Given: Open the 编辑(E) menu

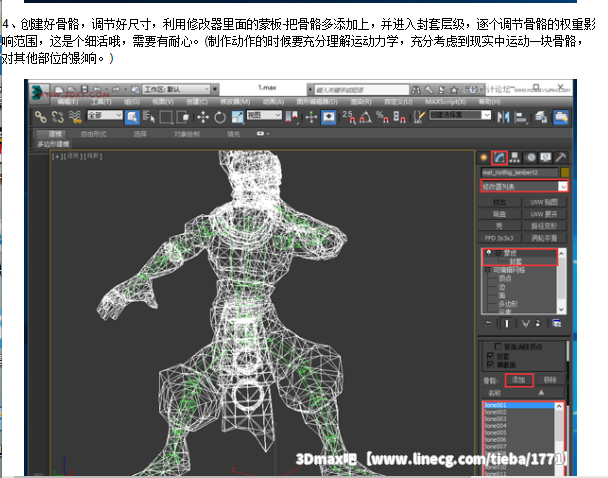Looking at the screenshot, I should coord(67,102).
